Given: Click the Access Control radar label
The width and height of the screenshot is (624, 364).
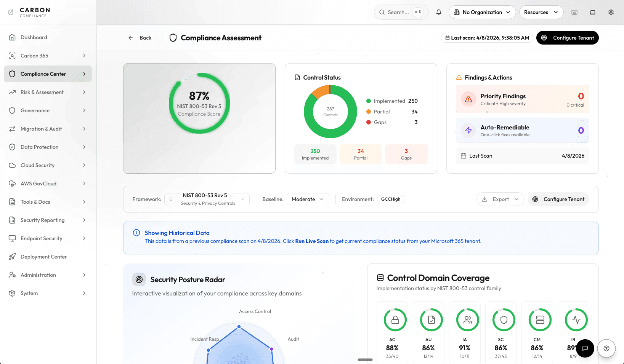Looking at the screenshot, I should tap(255, 311).
